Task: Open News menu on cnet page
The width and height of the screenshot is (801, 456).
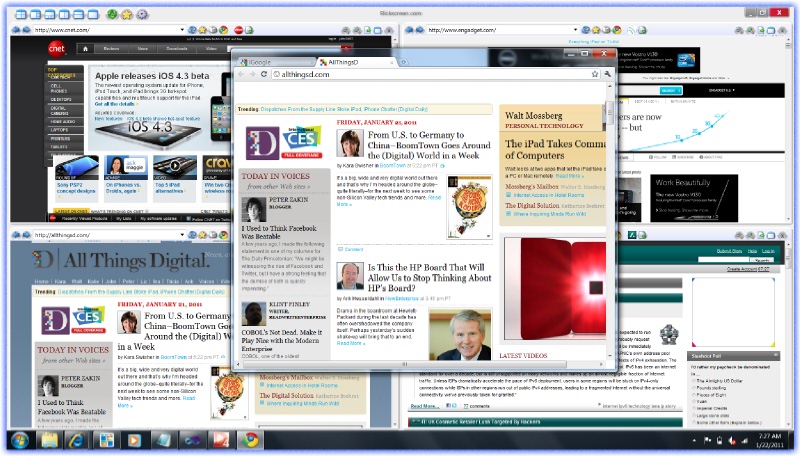Action: tap(143, 49)
